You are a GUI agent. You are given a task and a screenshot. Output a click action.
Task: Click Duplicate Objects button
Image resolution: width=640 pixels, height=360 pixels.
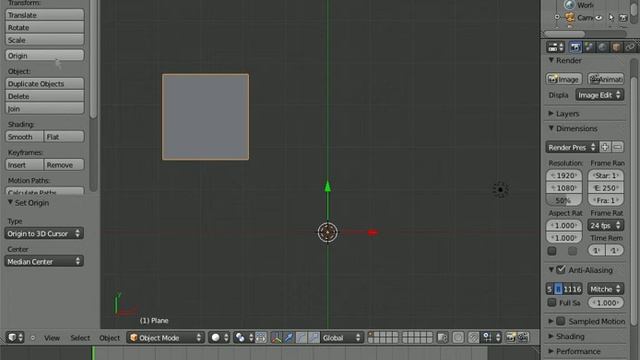[x=44, y=84]
